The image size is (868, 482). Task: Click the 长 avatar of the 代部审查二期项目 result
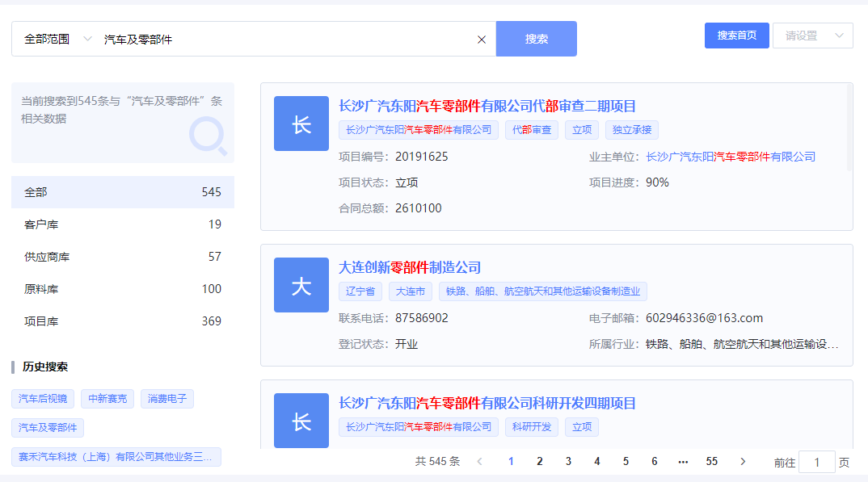pyautogui.click(x=301, y=124)
